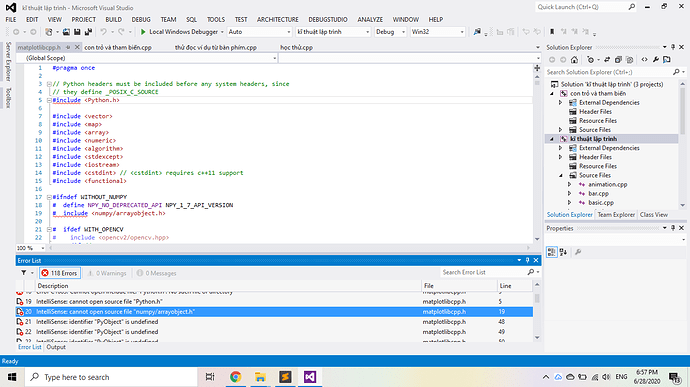This screenshot has height=387, width=690.
Task: Open the ARCHITECTURE menu
Action: coord(278,19)
